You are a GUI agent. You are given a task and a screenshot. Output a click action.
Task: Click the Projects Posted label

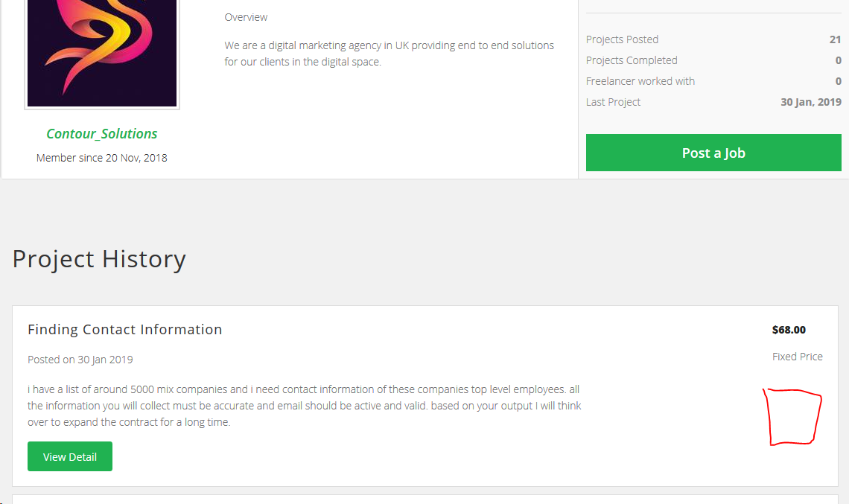[622, 39]
